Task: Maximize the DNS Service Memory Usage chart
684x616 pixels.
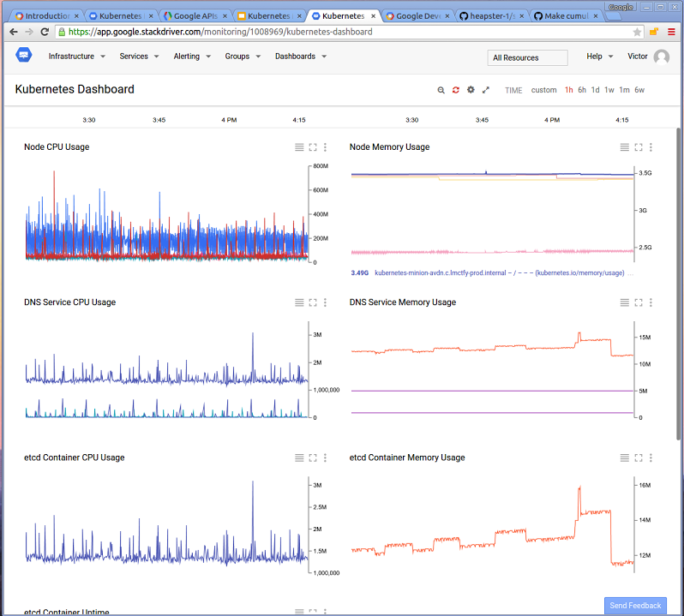Action: coord(639,302)
